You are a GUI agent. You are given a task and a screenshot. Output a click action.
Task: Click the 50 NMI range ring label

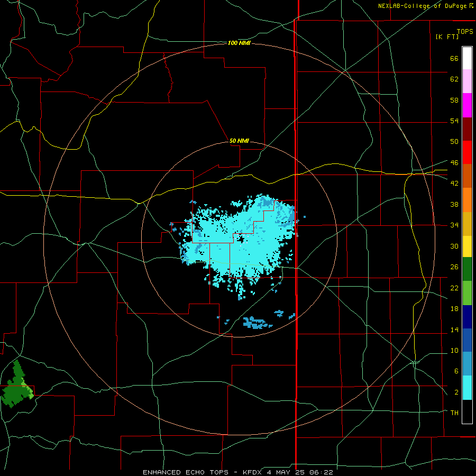pos(239,141)
